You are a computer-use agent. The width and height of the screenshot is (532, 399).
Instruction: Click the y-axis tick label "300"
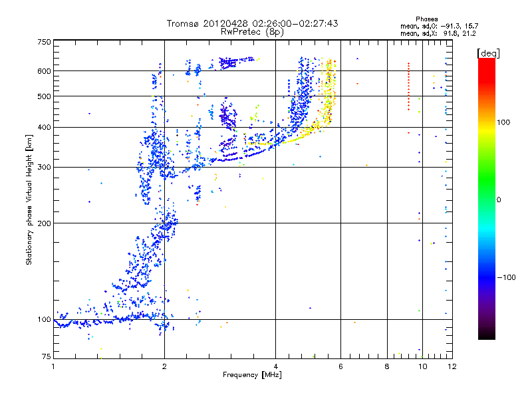pyautogui.click(x=44, y=168)
